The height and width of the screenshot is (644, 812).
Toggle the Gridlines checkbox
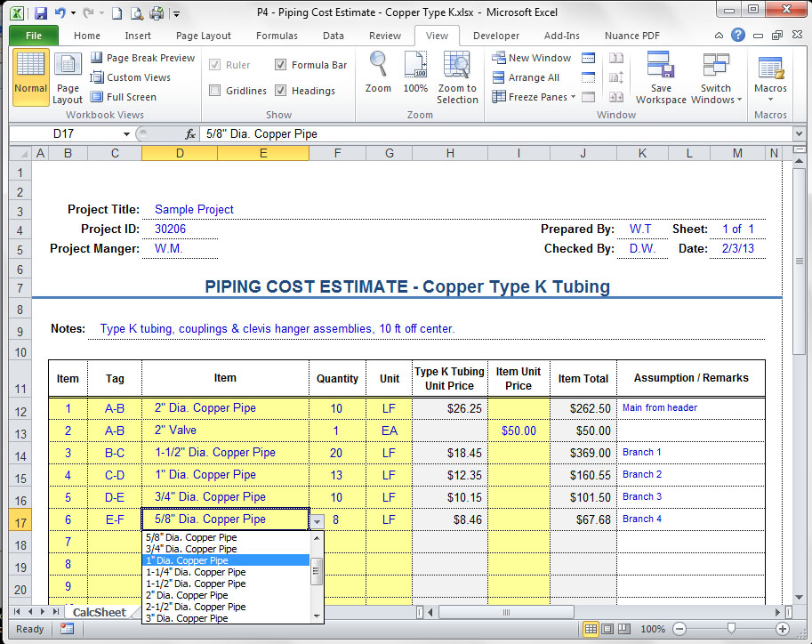click(x=215, y=91)
